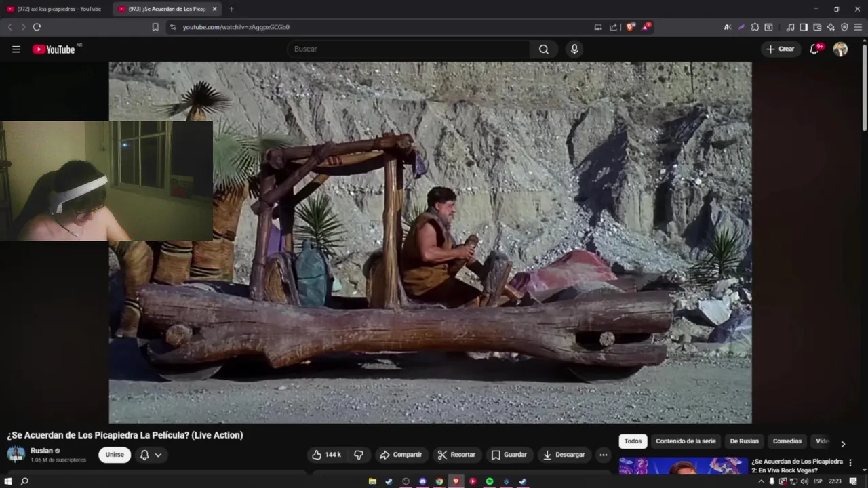Select the Comedias chip
Image resolution: width=868 pixels, height=488 pixels.
(x=787, y=441)
